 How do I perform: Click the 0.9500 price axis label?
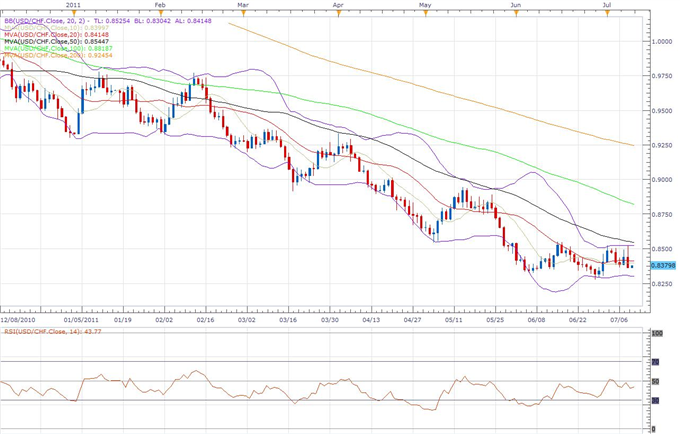click(663, 111)
